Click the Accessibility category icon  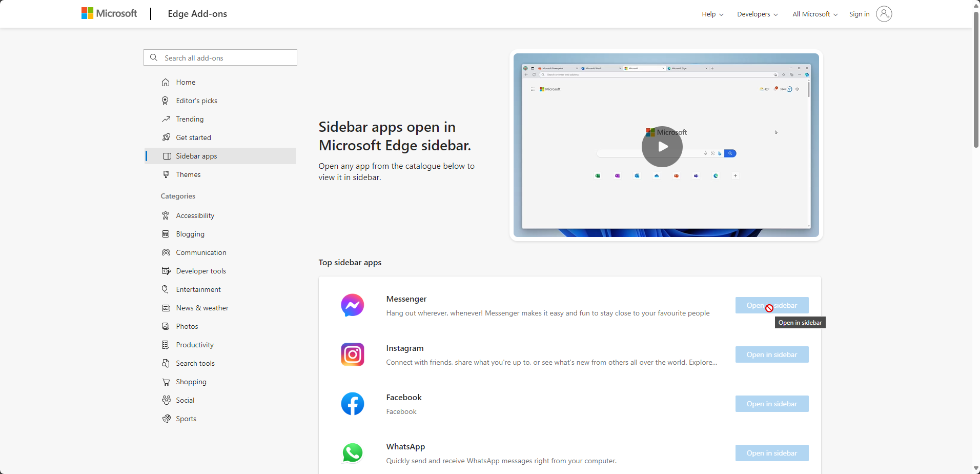pyautogui.click(x=166, y=215)
